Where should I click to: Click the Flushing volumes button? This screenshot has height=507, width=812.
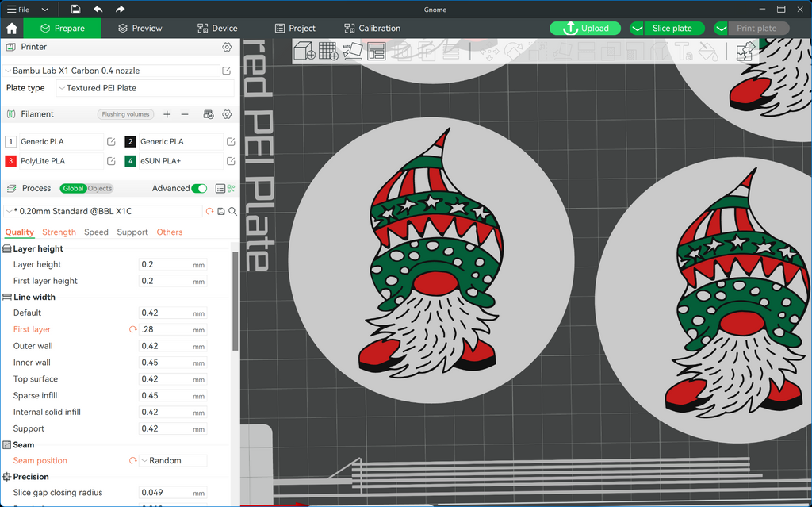click(x=125, y=114)
